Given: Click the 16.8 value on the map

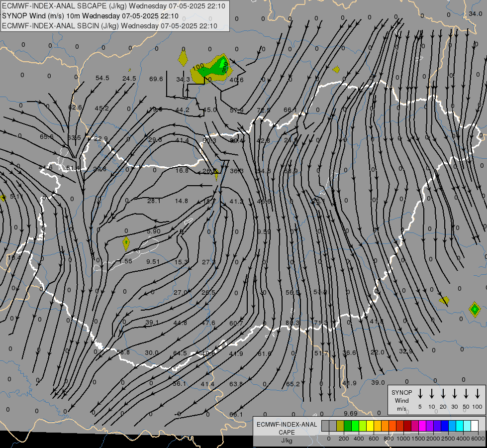Looking at the screenshot, I should (182, 170).
